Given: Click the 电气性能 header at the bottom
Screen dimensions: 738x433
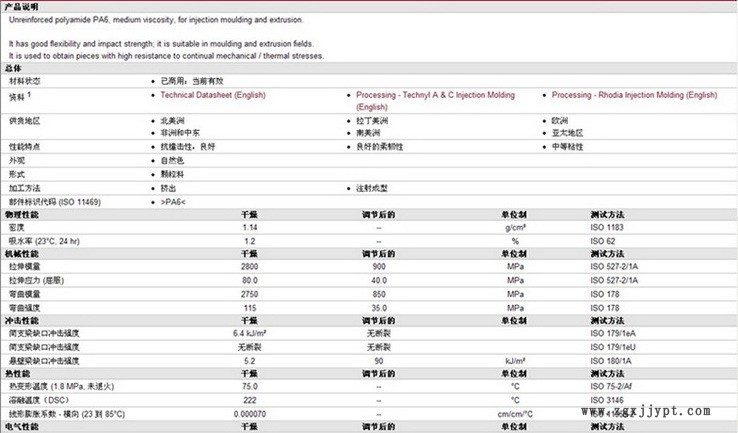Looking at the screenshot, I should pos(21,427).
